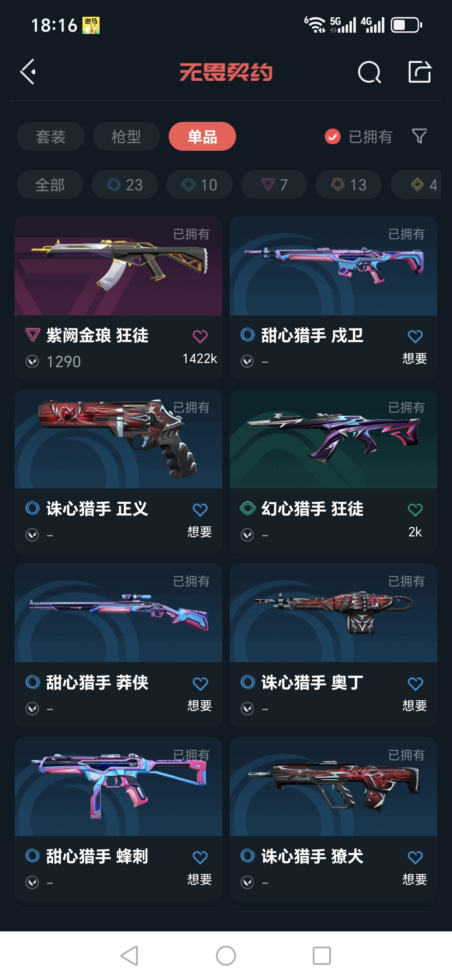The image size is (452, 980).
Task: Tap the back arrow icon
Action: point(28,72)
